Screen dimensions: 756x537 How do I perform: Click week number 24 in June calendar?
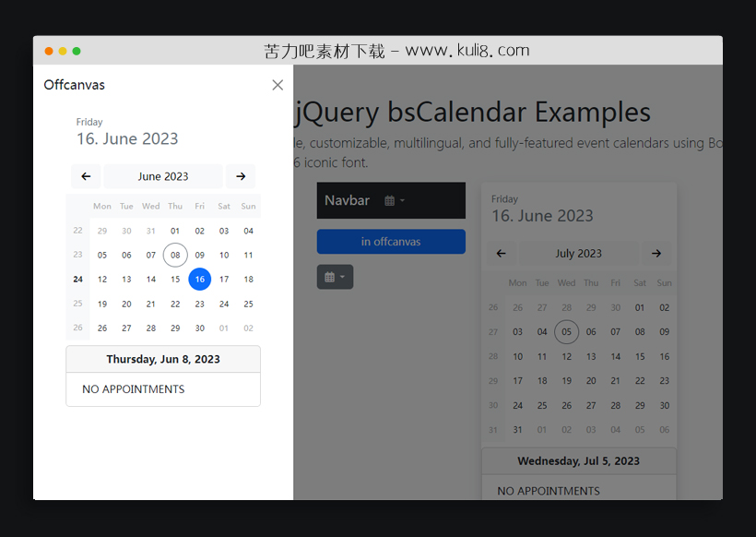(x=77, y=280)
